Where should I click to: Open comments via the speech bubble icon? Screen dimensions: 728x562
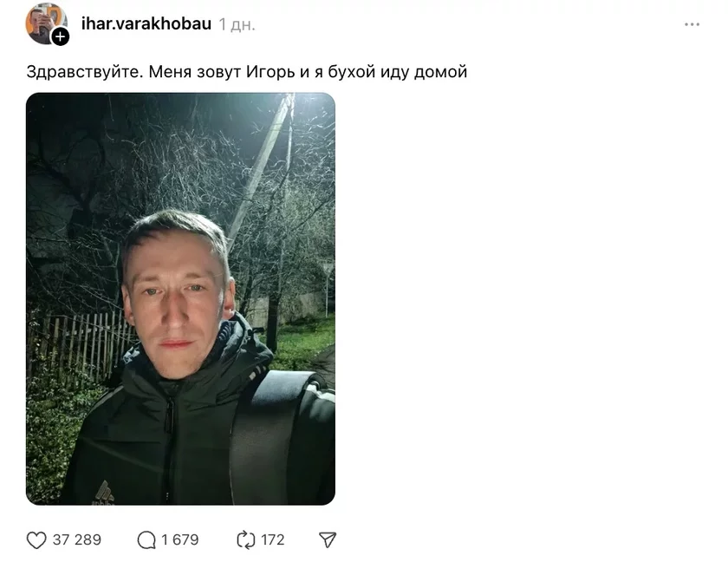[x=146, y=539]
